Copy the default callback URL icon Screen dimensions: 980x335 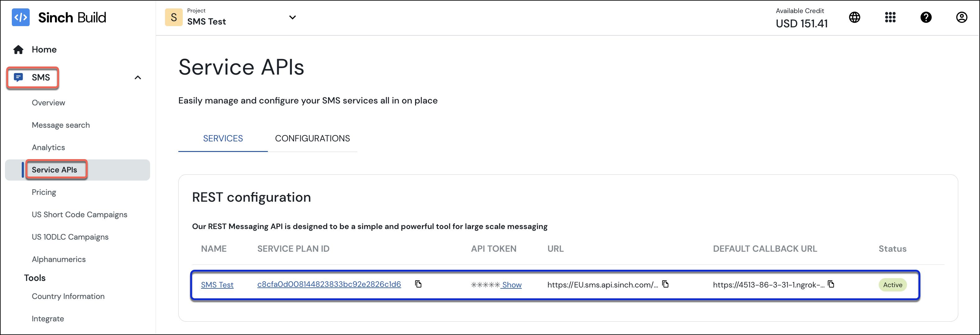831,284
